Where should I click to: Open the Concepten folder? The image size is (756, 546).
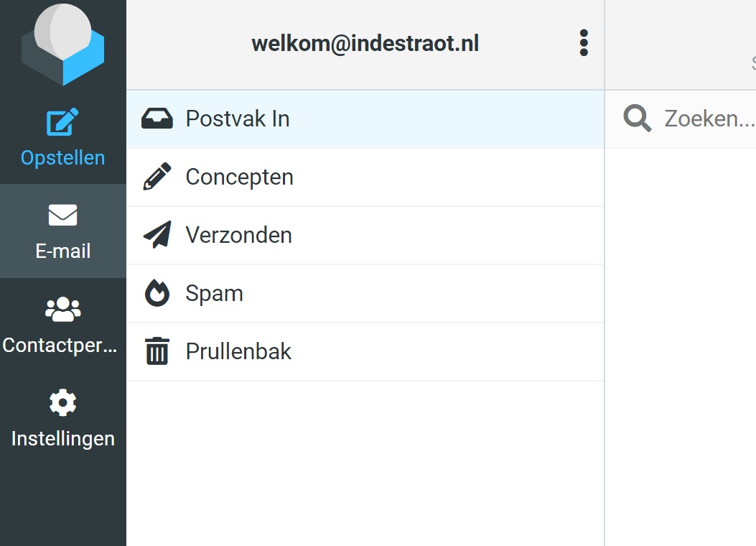pos(239,177)
